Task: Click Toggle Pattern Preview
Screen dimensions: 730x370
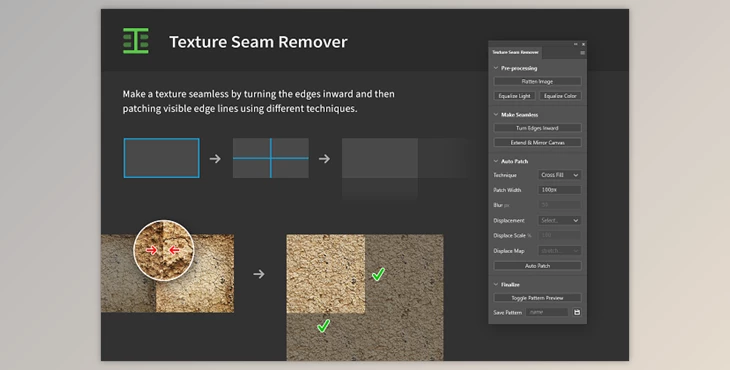Action: 537,298
